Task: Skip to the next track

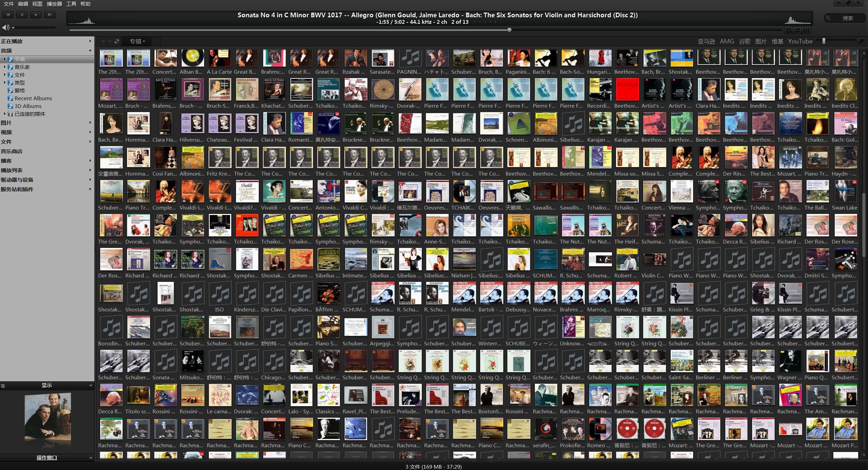Action: (50, 15)
